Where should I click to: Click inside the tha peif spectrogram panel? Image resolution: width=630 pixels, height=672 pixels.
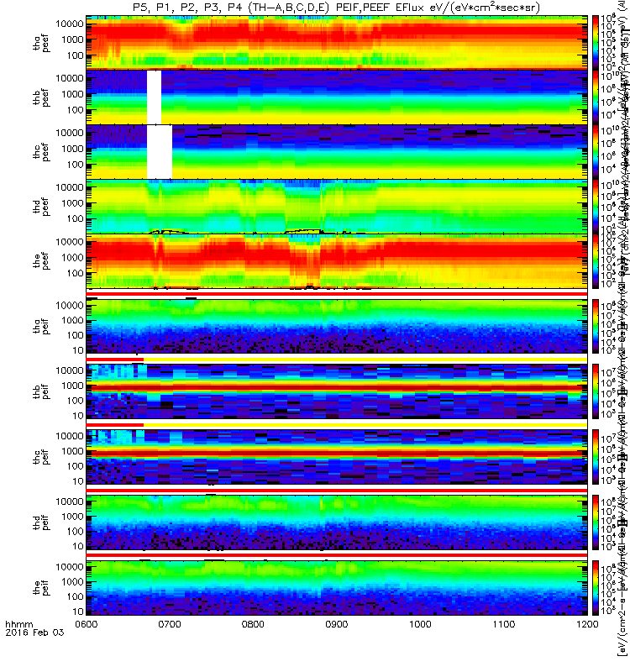[337, 326]
